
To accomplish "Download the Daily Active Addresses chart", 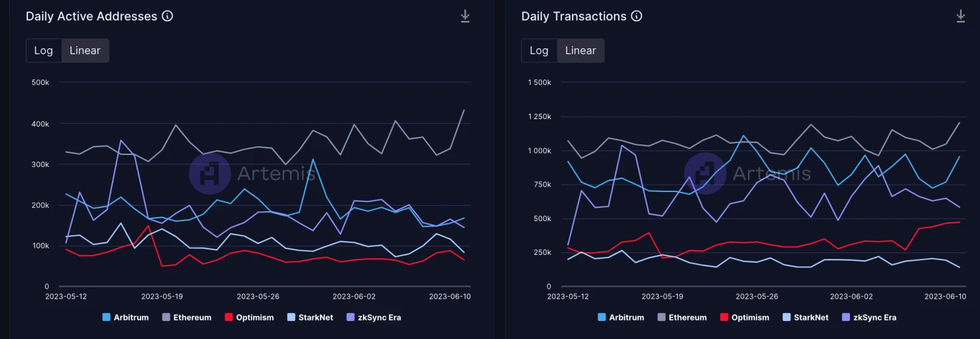I will pyautogui.click(x=465, y=17).
